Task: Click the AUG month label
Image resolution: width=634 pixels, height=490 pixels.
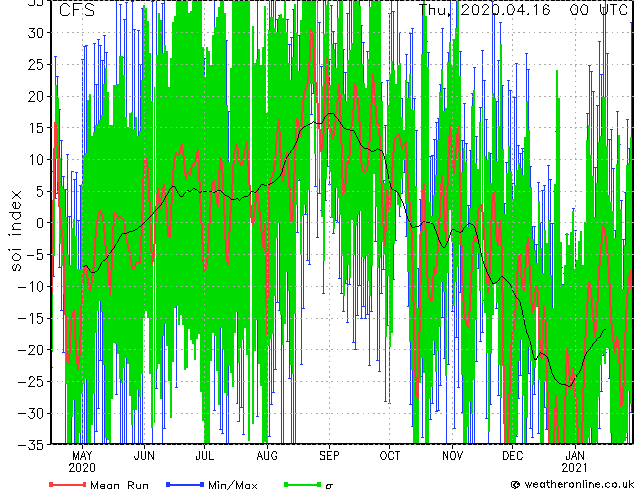Action: click(x=267, y=456)
